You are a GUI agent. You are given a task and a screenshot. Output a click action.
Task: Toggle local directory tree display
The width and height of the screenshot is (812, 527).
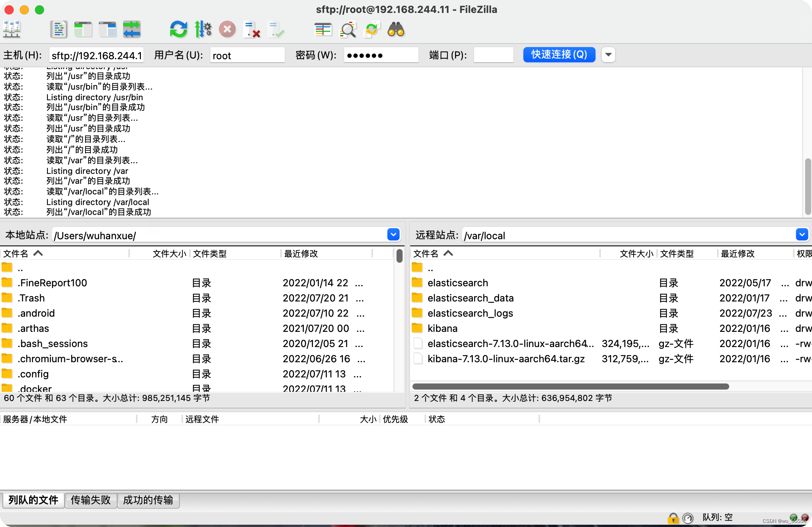(x=83, y=30)
